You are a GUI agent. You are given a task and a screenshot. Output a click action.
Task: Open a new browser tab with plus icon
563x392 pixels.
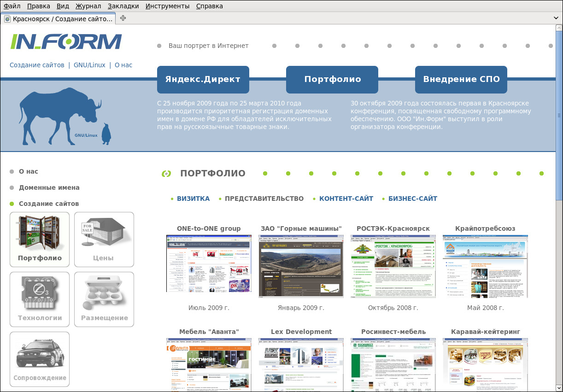[123, 18]
